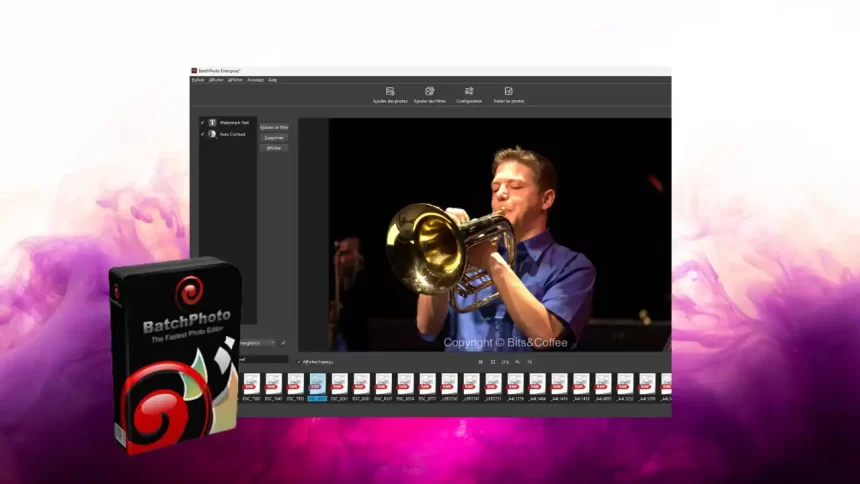860x484 pixels.
Task: Click the highlighted blue selected RAW thumbnail
Action: (x=318, y=387)
